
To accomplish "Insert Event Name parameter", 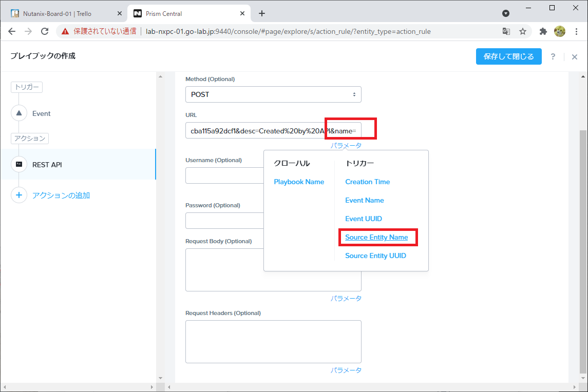I will [x=365, y=200].
